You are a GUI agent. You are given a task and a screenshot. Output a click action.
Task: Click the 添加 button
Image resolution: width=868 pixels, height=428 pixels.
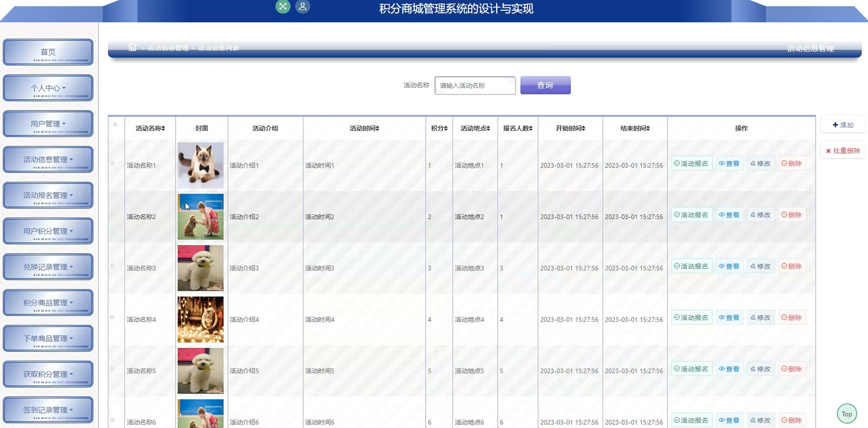[x=843, y=125]
